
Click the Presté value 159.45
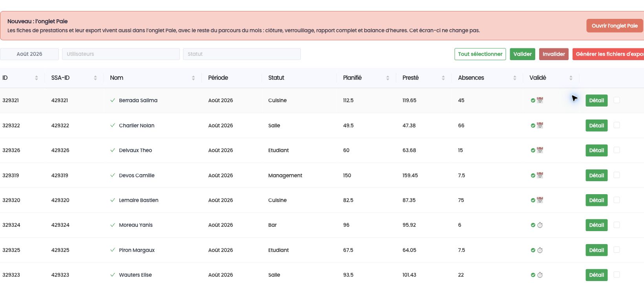[410, 175]
